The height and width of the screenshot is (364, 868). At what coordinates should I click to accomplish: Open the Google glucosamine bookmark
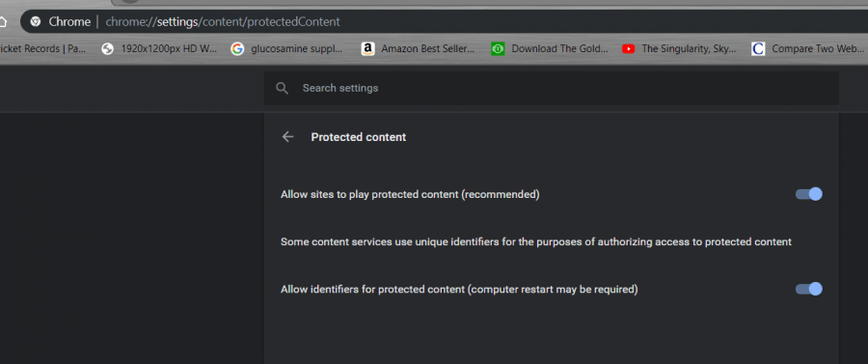point(286,48)
